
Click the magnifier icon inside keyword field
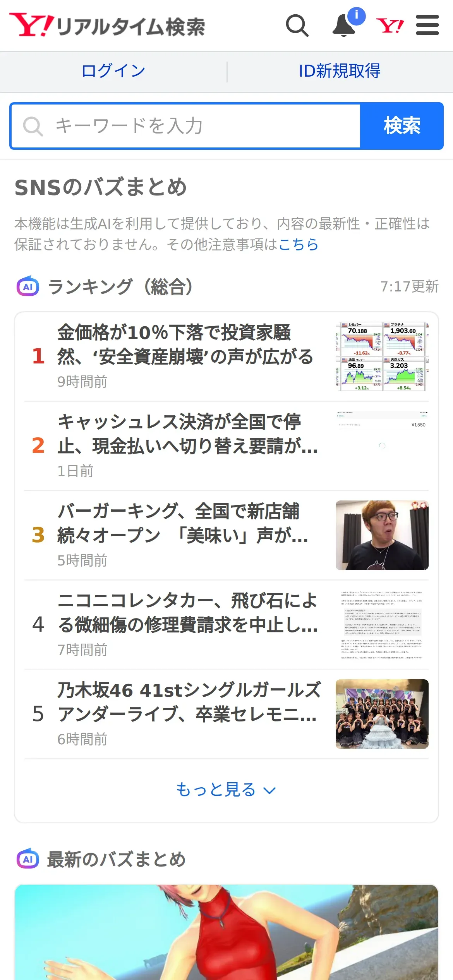[33, 126]
